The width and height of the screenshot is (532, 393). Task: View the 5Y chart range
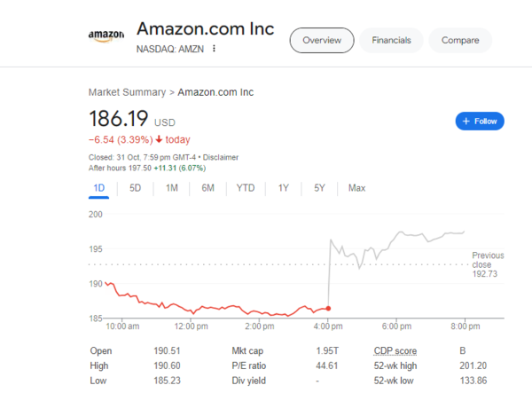(319, 188)
